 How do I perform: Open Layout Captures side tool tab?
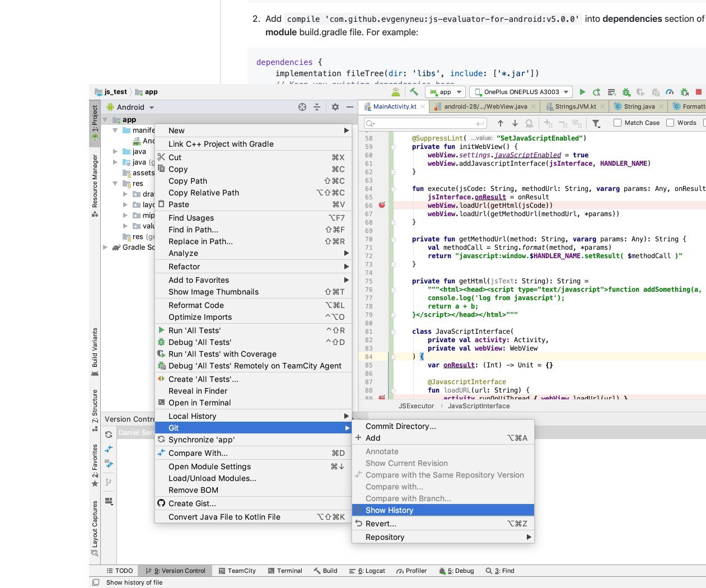click(95, 528)
